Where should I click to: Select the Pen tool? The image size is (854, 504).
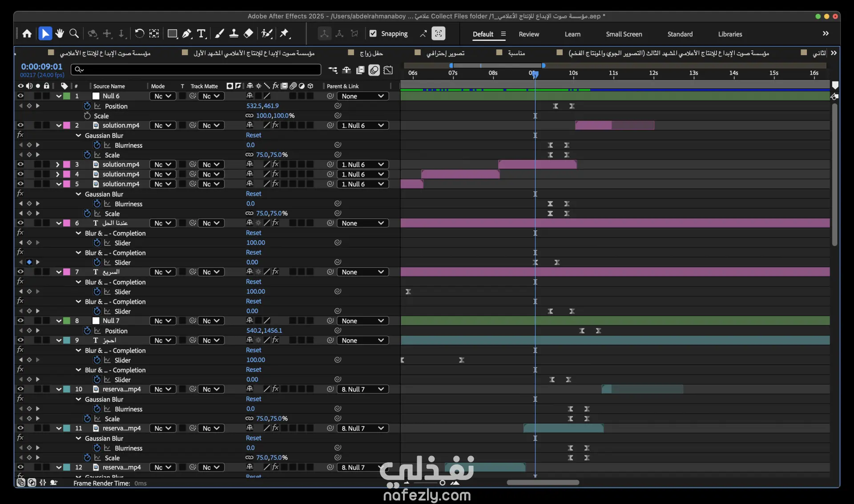point(187,34)
